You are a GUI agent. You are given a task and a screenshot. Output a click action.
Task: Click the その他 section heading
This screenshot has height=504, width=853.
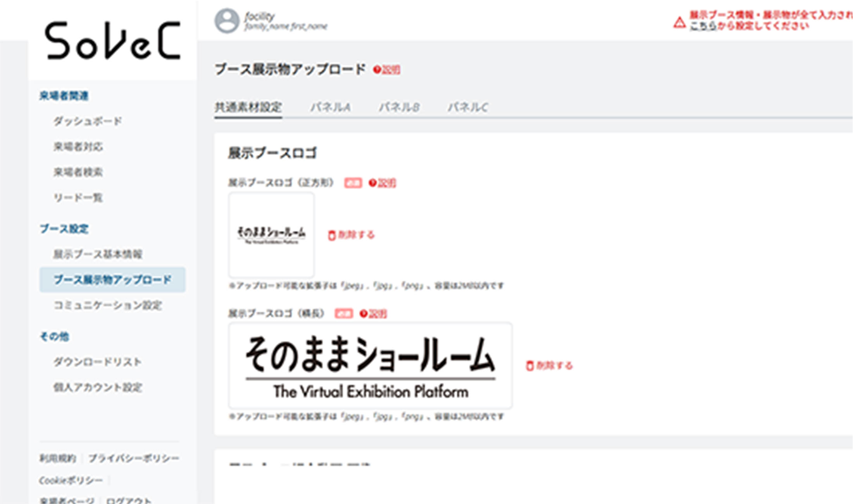tap(54, 337)
